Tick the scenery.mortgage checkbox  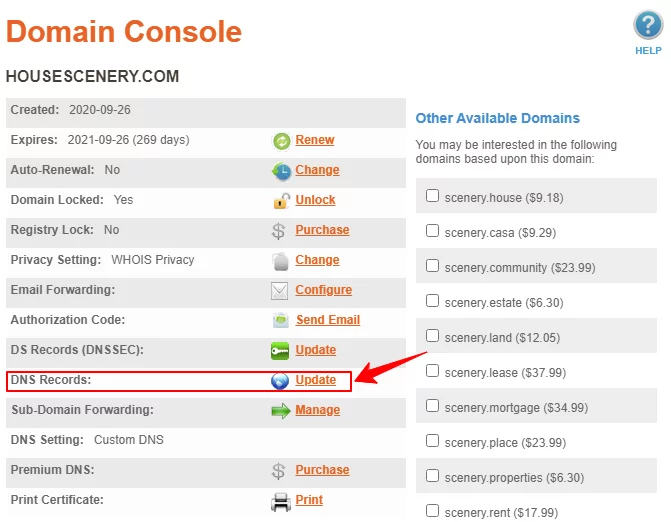coord(433,405)
